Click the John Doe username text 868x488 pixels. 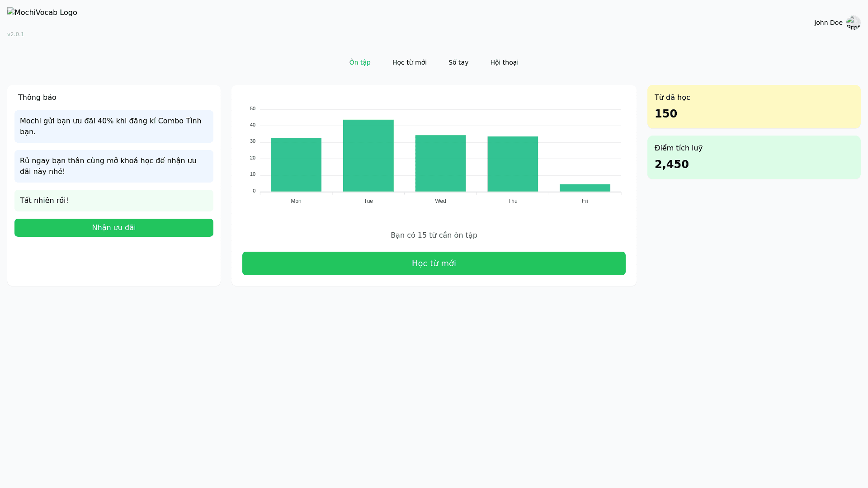828,23
